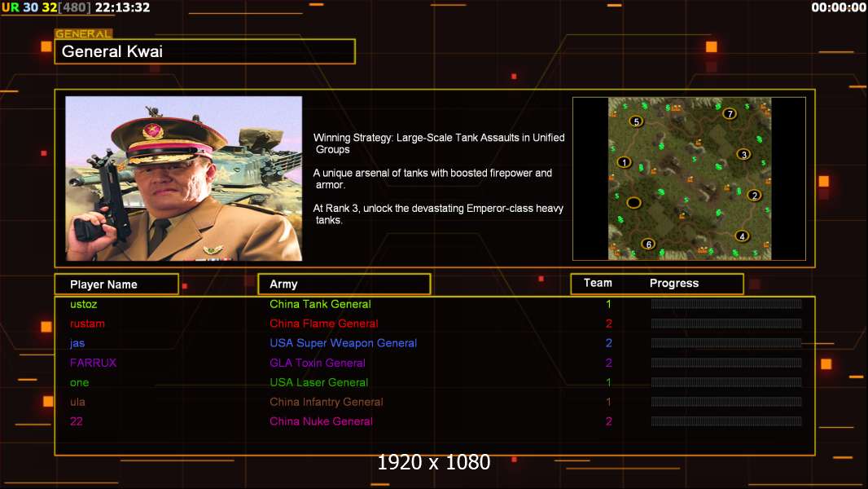The width and height of the screenshot is (868, 489).
Task: Click the Player Name column header
Action: 116,284
